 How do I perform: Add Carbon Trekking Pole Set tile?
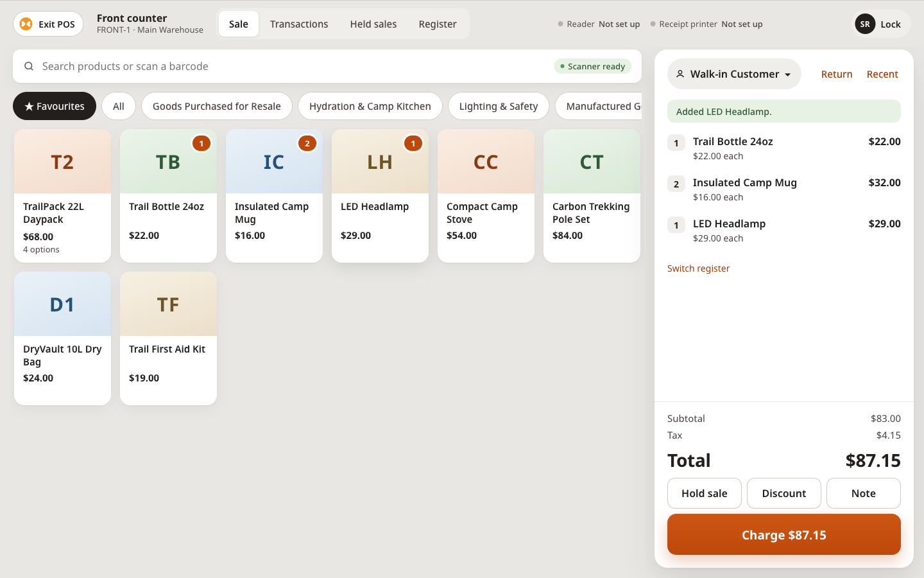point(592,196)
